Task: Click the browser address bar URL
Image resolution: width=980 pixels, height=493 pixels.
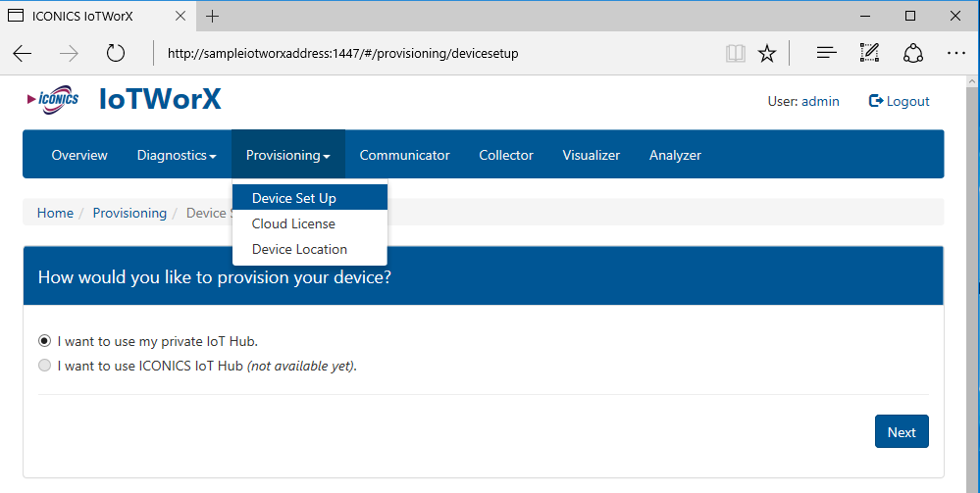Action: click(x=343, y=53)
